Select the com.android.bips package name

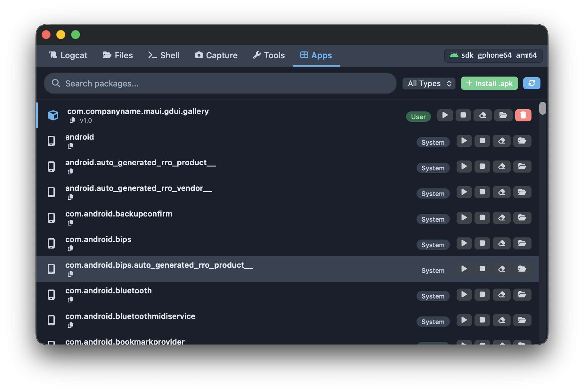[x=98, y=239]
